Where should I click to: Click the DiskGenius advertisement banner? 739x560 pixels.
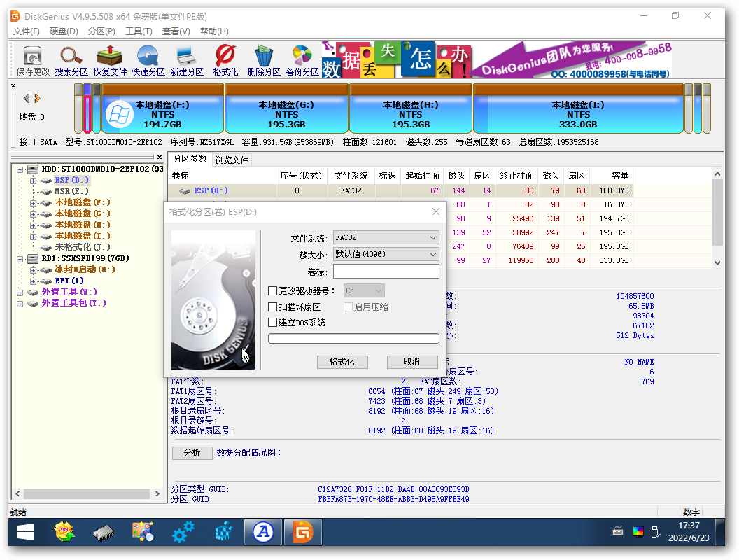click(496, 60)
